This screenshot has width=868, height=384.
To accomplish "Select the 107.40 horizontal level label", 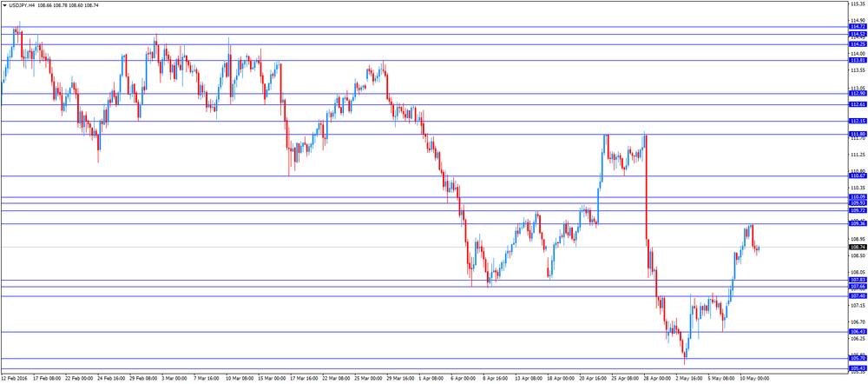I will click(858, 296).
